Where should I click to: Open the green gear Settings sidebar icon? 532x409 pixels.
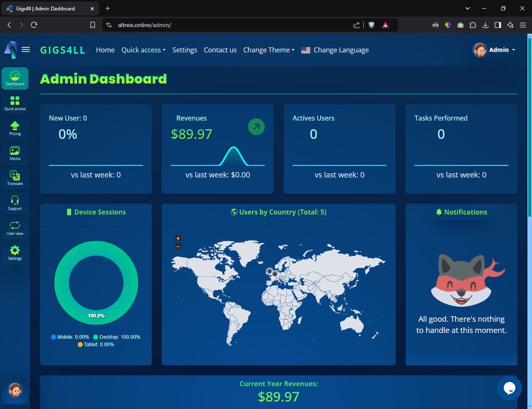[15, 253]
